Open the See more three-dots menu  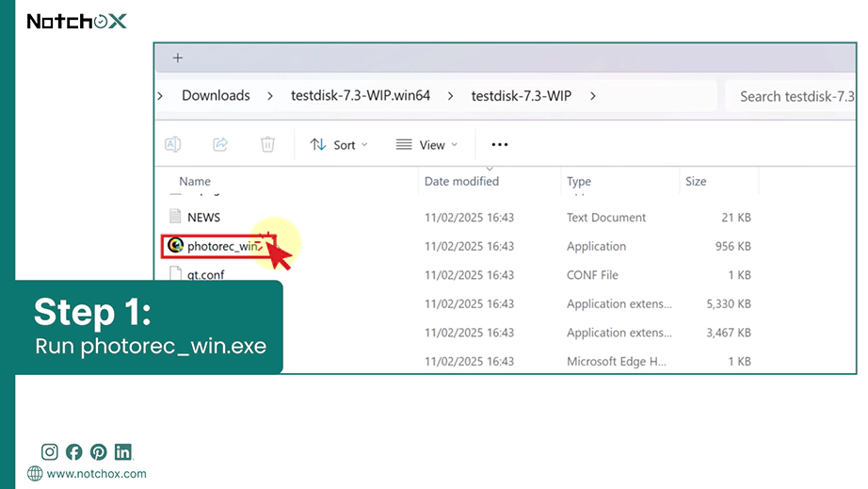pyautogui.click(x=499, y=144)
